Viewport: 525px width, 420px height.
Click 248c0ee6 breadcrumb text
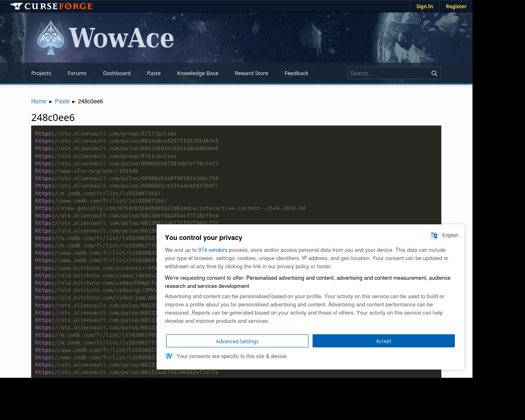click(91, 101)
